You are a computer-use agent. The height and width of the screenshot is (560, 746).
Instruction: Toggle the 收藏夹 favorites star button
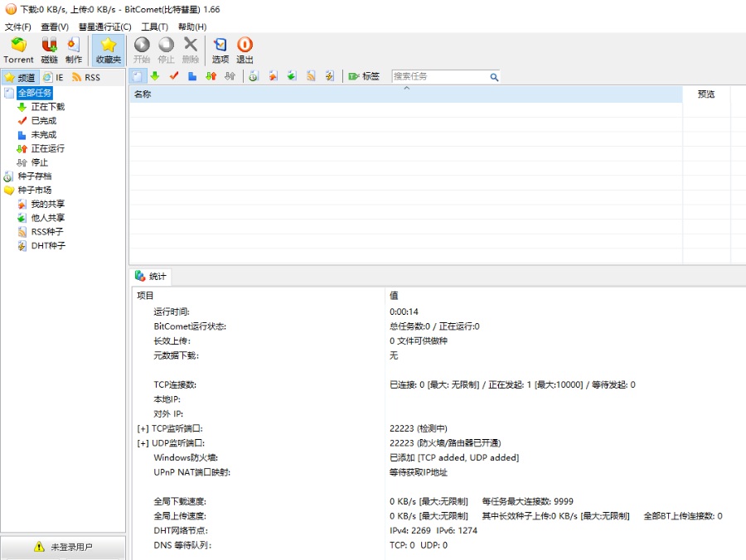coord(109,50)
